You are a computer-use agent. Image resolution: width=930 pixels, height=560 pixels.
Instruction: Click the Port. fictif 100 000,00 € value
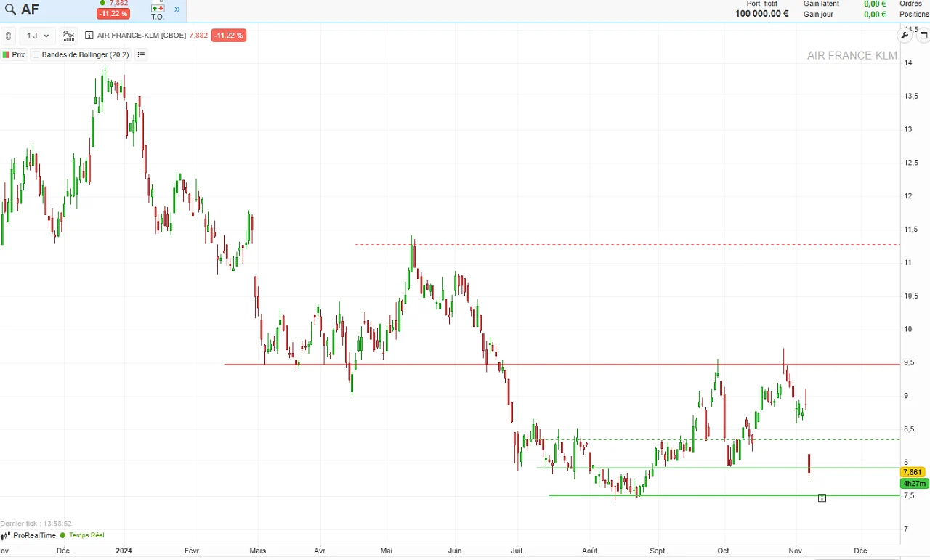pyautogui.click(x=761, y=13)
